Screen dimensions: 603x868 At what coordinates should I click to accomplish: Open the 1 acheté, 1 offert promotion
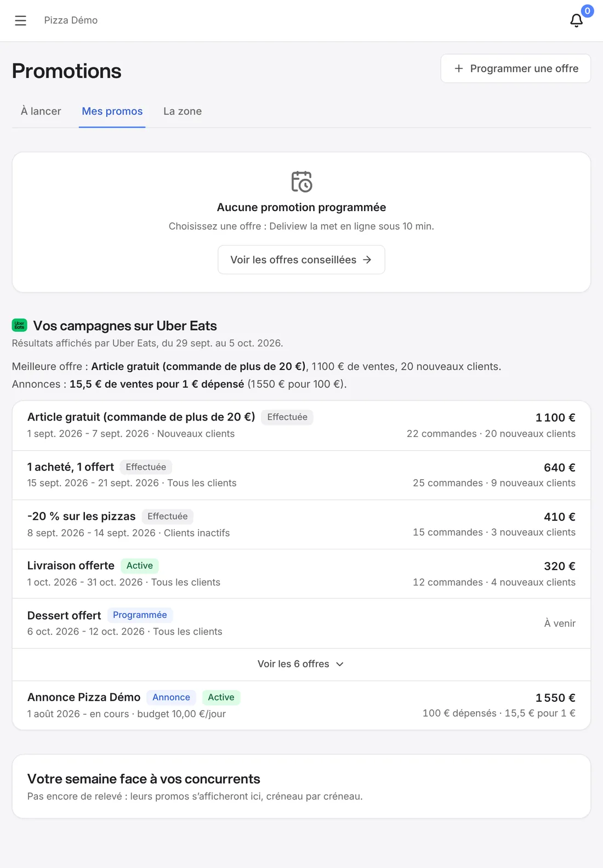pyautogui.click(x=301, y=475)
